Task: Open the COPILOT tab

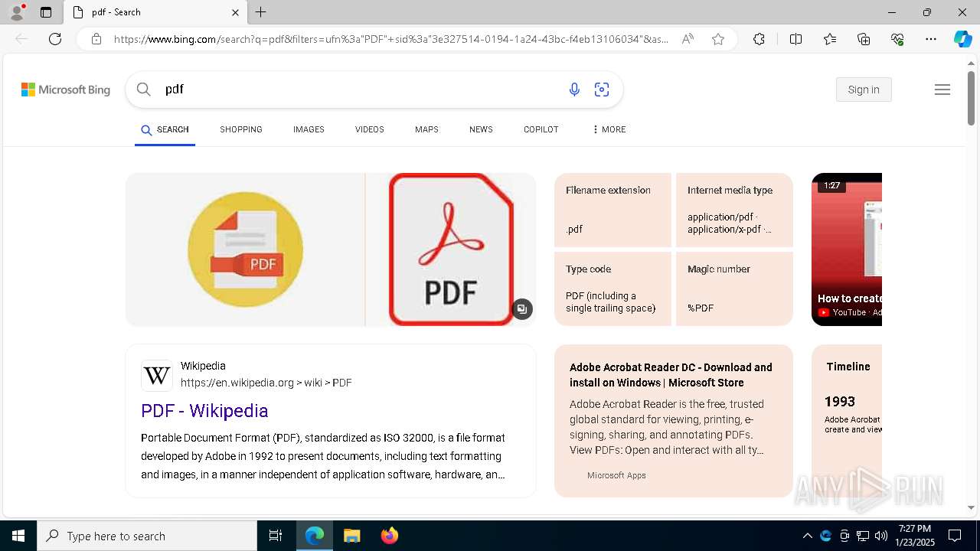Action: (x=541, y=129)
